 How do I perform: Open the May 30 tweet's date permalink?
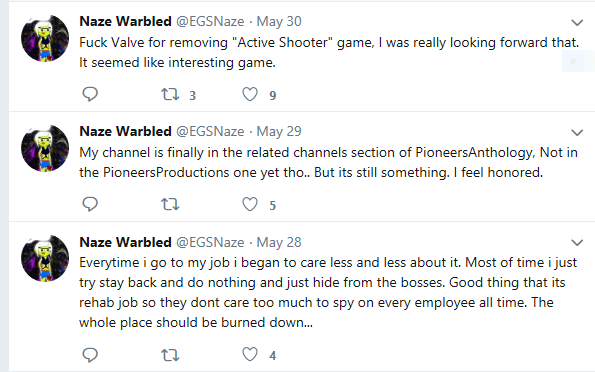coord(279,21)
